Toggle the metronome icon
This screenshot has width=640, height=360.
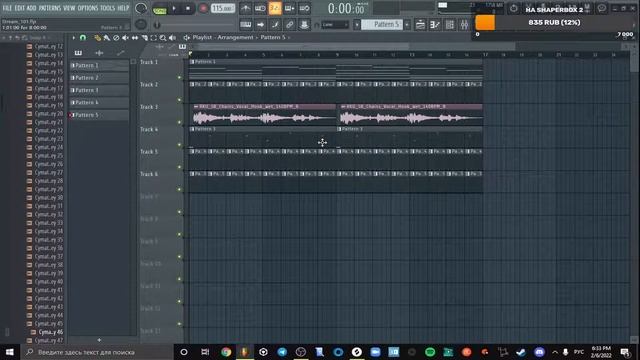click(x=245, y=8)
